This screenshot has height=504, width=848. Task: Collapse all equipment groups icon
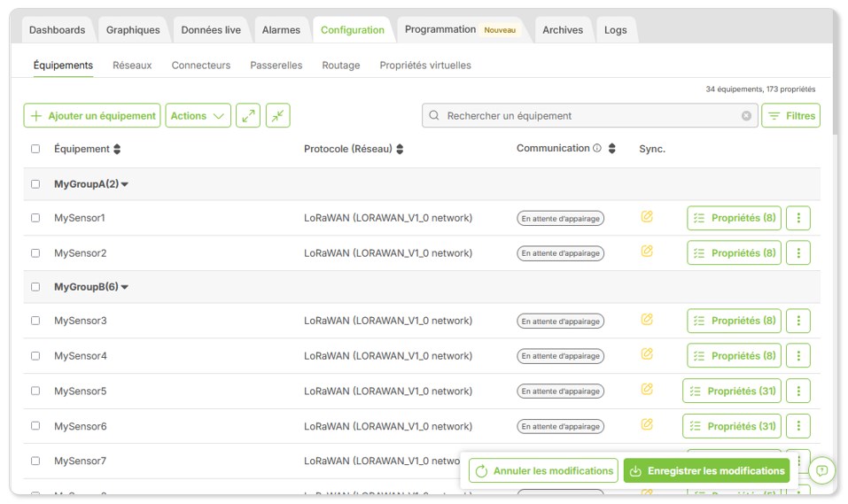(278, 116)
